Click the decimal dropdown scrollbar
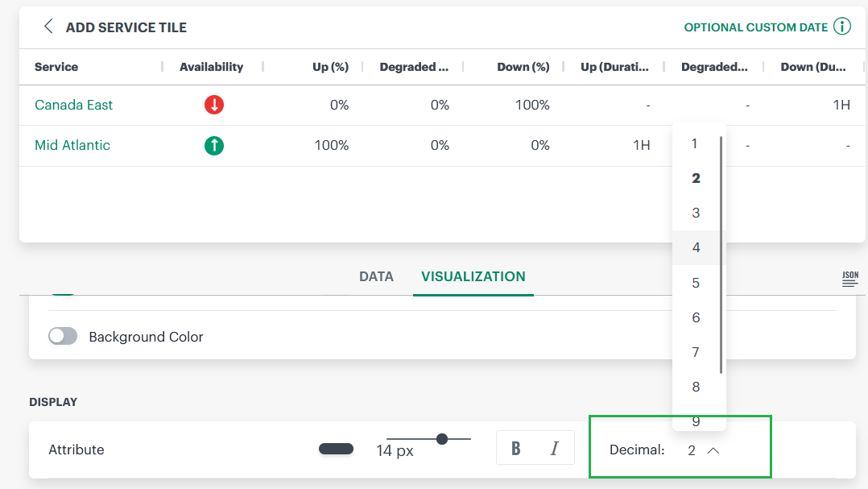 click(721, 254)
